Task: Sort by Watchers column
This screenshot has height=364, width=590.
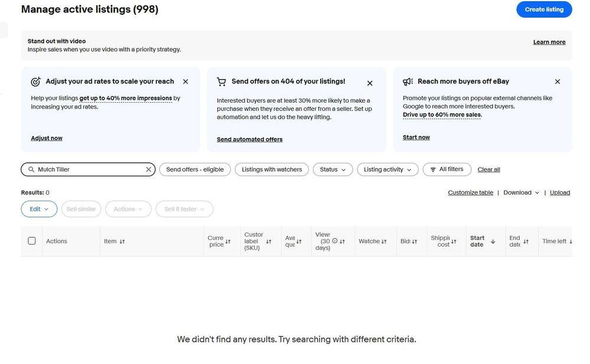Action: coord(384,241)
